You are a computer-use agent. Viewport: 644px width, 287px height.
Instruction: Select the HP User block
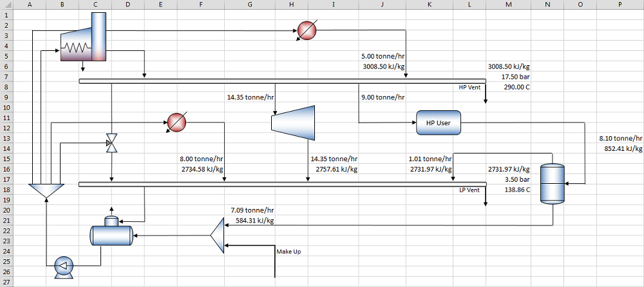(x=439, y=123)
